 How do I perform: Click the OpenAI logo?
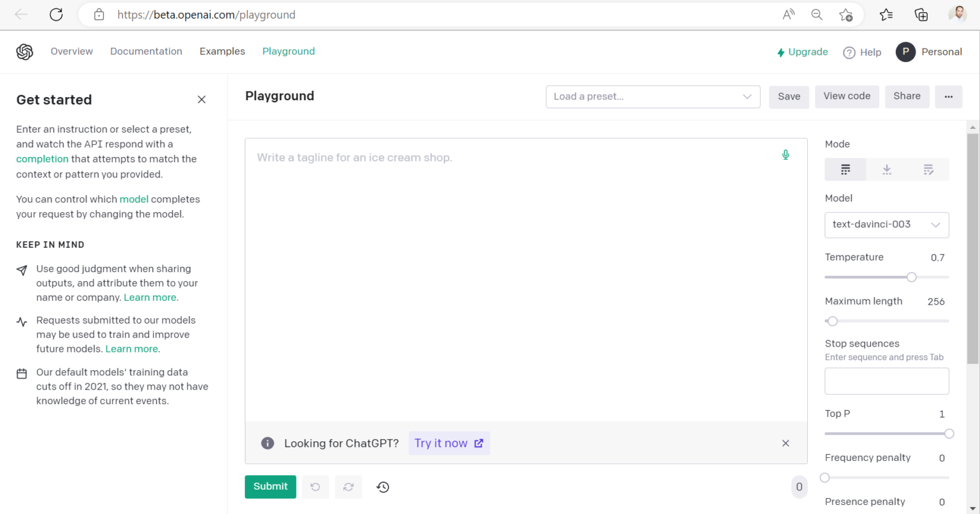pos(25,52)
